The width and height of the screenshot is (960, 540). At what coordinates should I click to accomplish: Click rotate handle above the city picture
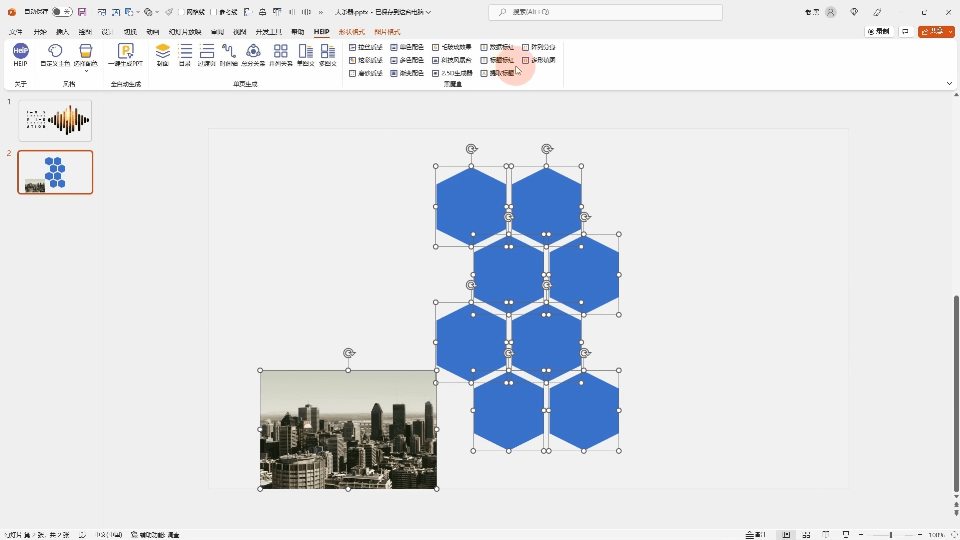(349, 353)
